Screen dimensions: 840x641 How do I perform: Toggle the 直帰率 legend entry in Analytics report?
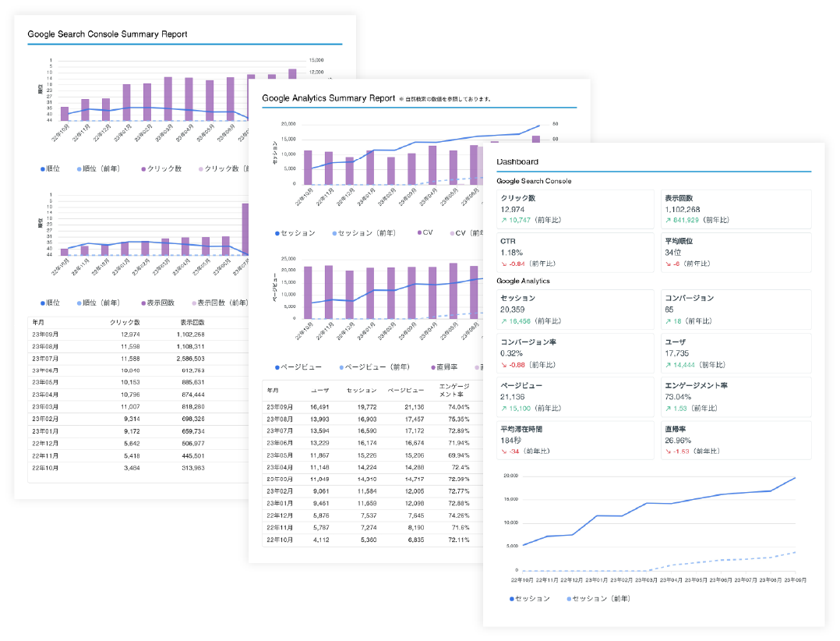point(444,367)
